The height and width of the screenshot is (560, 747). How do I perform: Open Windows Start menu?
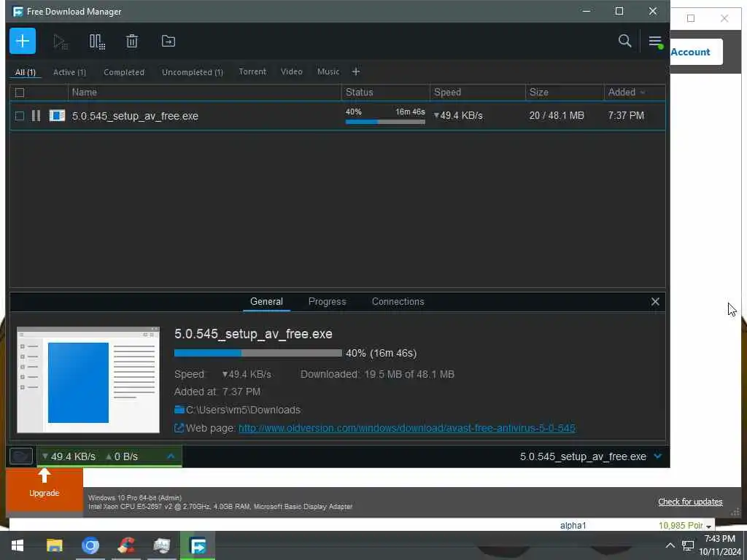[x=18, y=545]
